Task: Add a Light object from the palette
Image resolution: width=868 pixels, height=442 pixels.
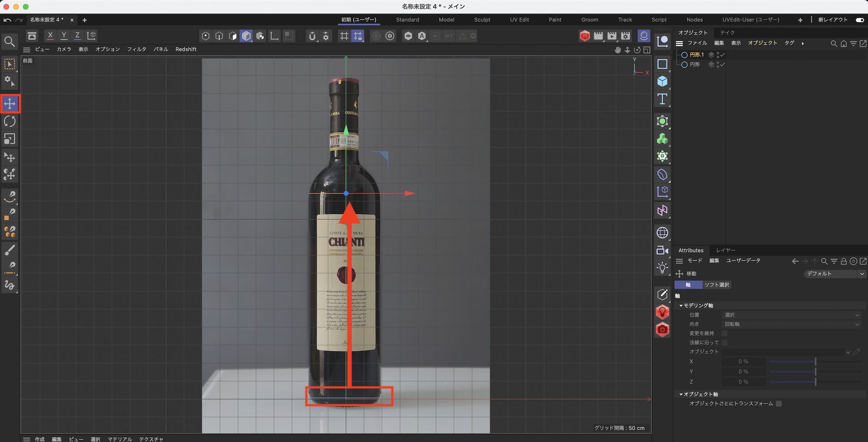Action: click(x=662, y=268)
